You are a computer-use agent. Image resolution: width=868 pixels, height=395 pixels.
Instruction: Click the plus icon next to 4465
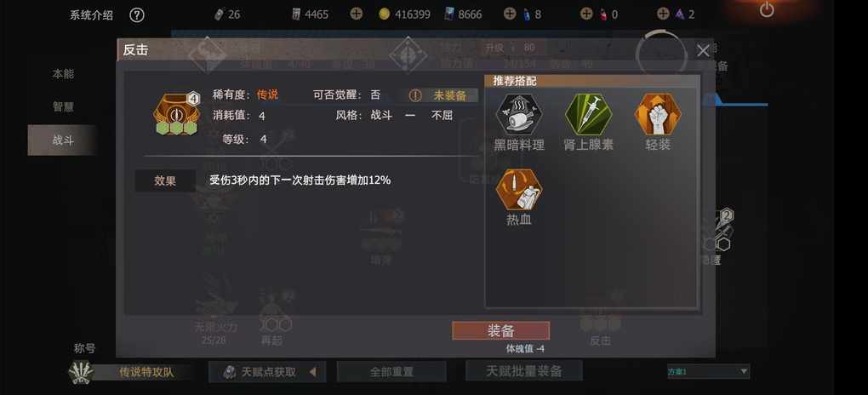(357, 14)
